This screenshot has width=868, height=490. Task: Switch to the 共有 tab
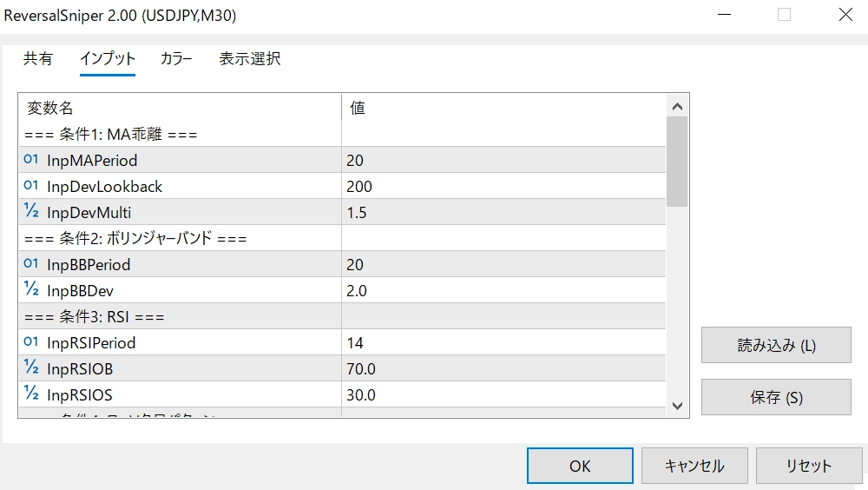click(37, 59)
